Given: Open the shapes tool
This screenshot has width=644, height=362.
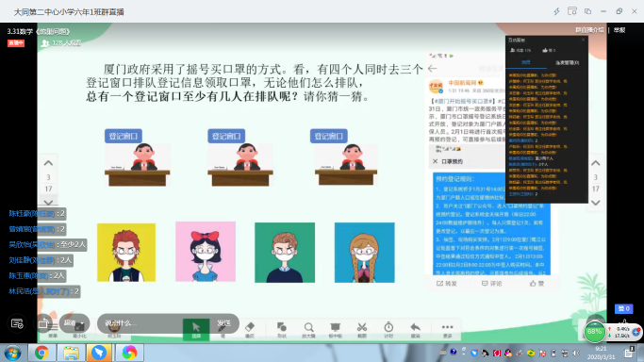Looking at the screenshot, I should (x=281, y=330).
